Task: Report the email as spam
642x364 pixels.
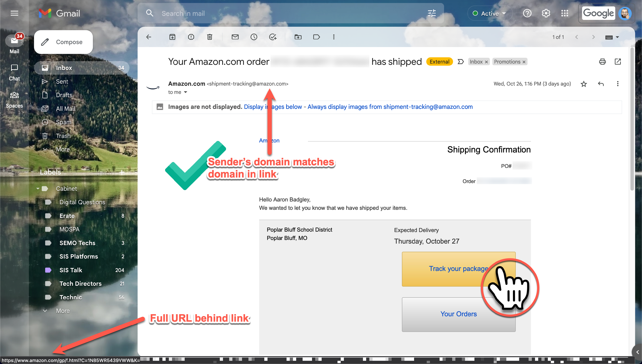Action: pyautogui.click(x=191, y=37)
